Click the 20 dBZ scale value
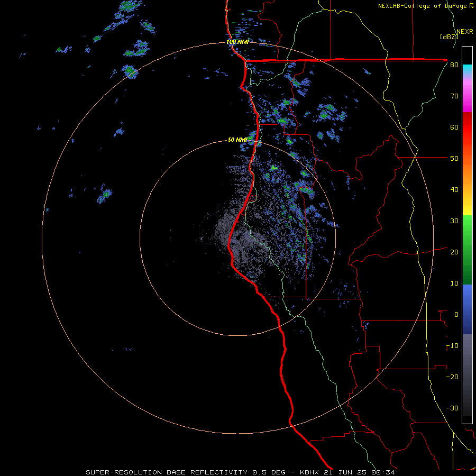 click(454, 252)
